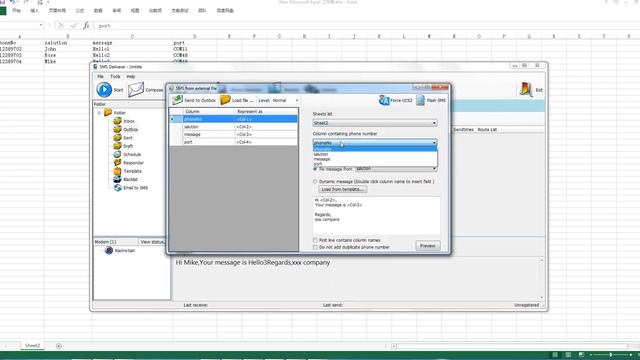Open the Sheets list dropdown
The height and width of the screenshot is (360, 640).
375,123
